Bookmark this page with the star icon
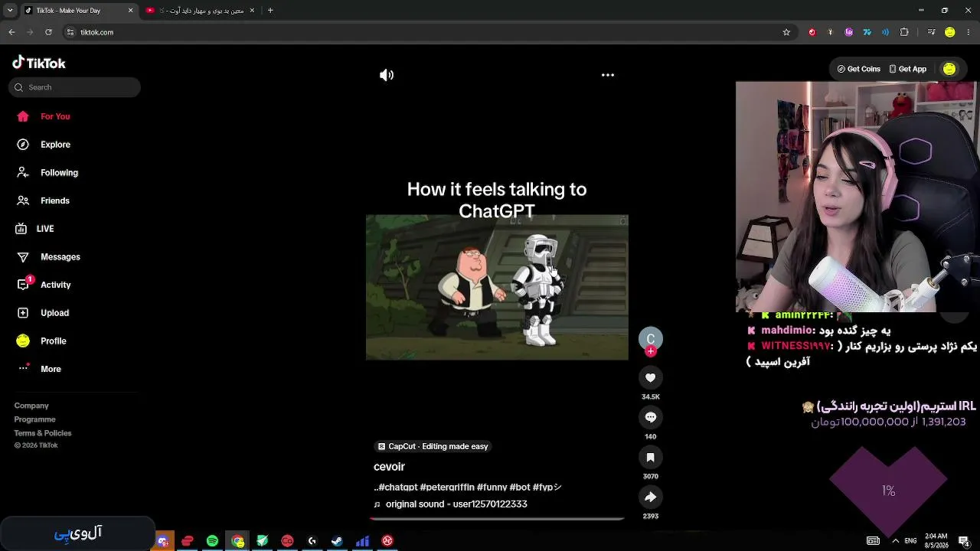Viewport: 980px width, 551px height. (x=786, y=32)
